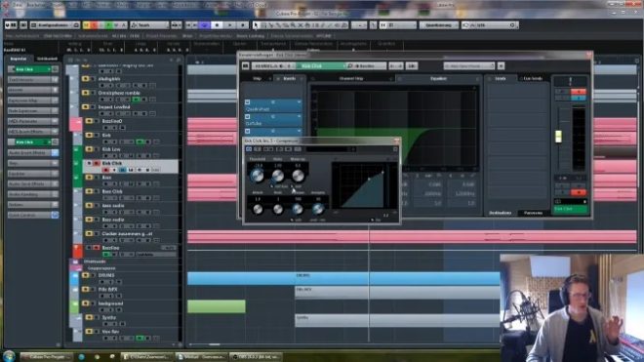This screenshot has width=644, height=362.
Task: Click the pan control above the fader
Action: (570, 81)
